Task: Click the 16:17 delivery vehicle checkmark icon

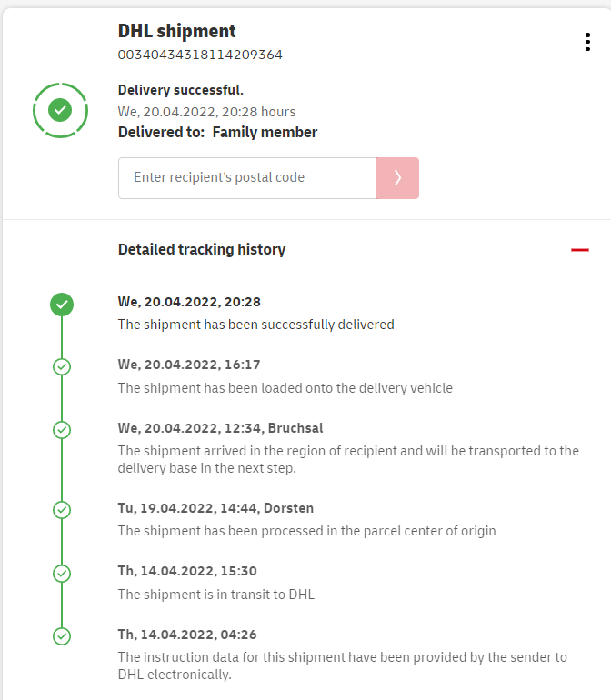Action: point(62,366)
